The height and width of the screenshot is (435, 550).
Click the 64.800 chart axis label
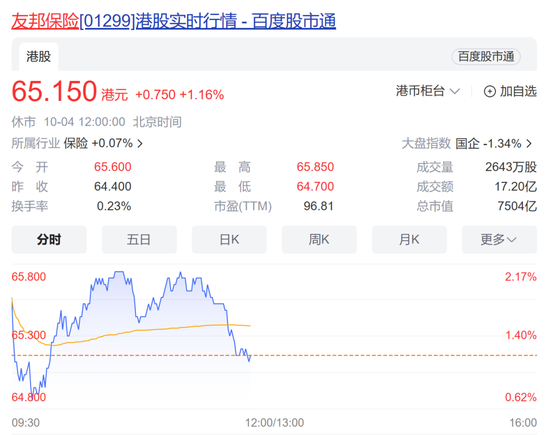[x=29, y=397]
